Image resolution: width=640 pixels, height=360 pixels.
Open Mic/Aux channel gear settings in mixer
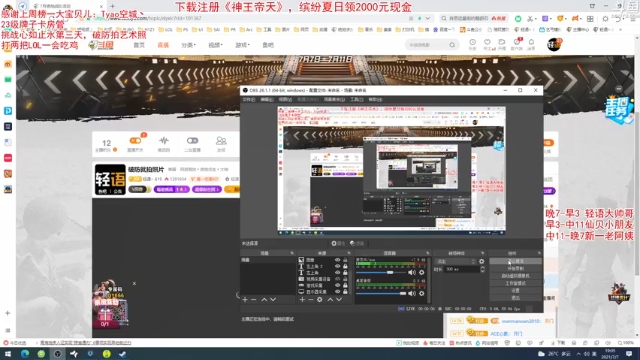click(422, 272)
